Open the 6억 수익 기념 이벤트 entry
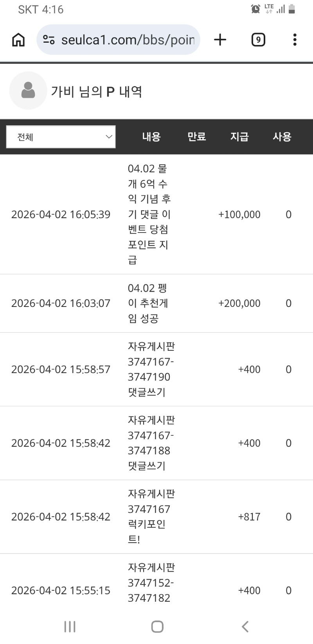 pos(149,214)
